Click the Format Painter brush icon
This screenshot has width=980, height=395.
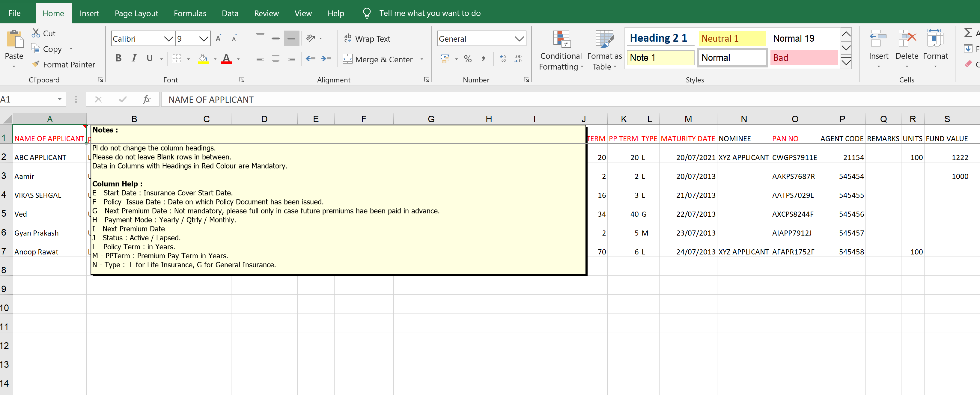point(36,64)
